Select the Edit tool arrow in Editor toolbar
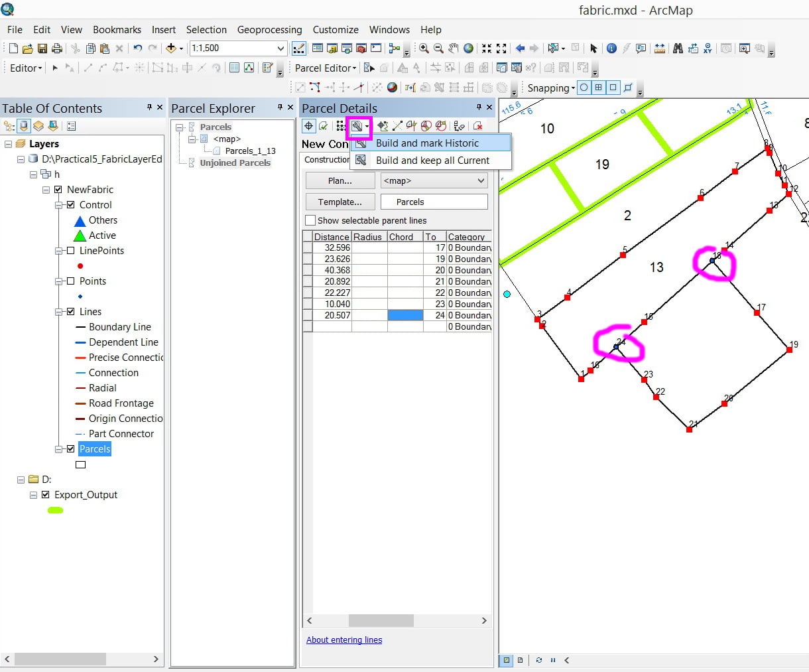809x672 pixels. [55, 68]
